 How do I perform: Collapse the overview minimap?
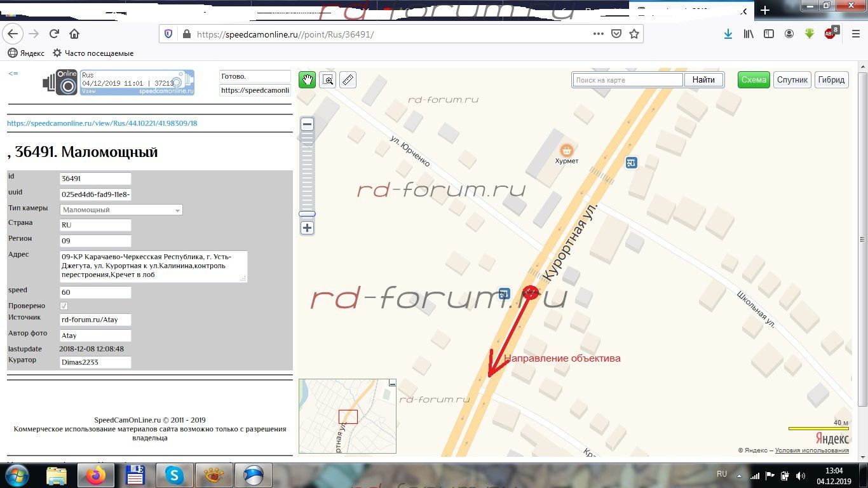tap(392, 383)
